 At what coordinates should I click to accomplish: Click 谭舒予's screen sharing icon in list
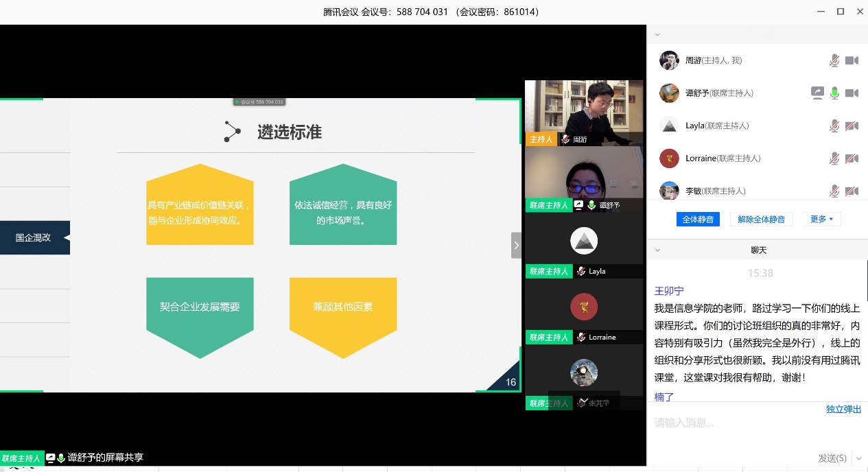point(817,93)
